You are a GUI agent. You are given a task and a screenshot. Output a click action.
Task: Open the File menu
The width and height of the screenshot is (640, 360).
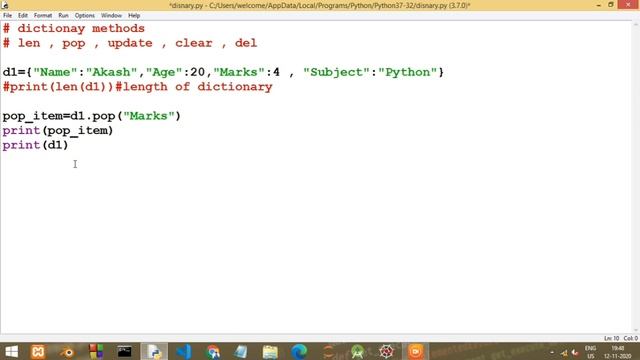7,16
